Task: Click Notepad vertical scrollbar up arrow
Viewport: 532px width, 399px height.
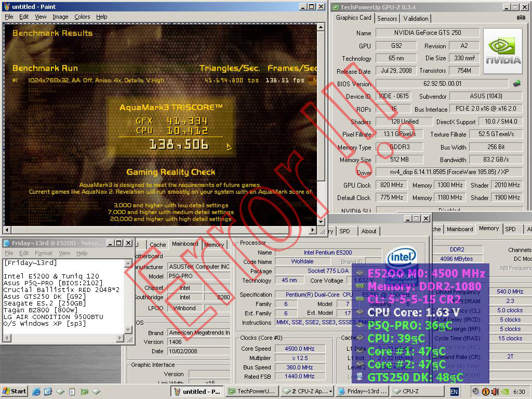Action: point(128,263)
